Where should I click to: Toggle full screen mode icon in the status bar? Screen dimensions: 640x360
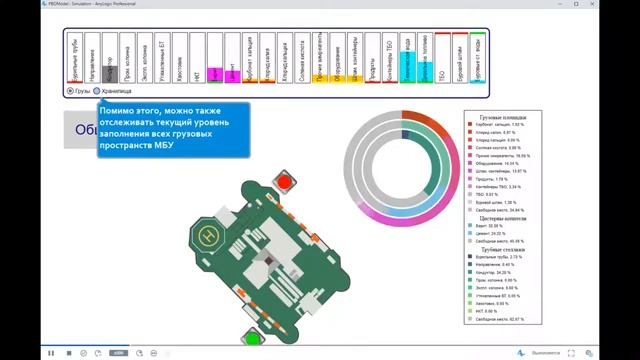pyautogui.click(x=571, y=353)
